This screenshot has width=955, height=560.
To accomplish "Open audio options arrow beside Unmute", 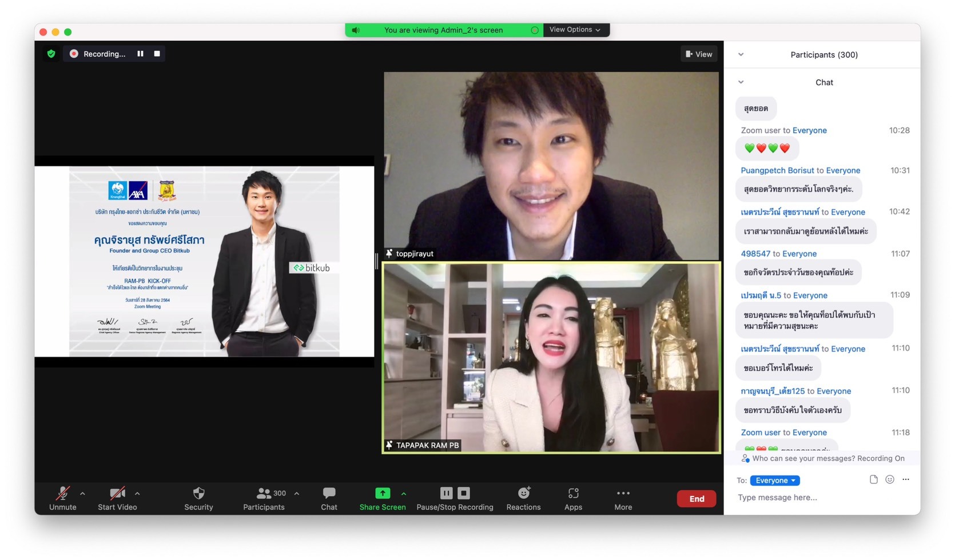I will tap(82, 494).
